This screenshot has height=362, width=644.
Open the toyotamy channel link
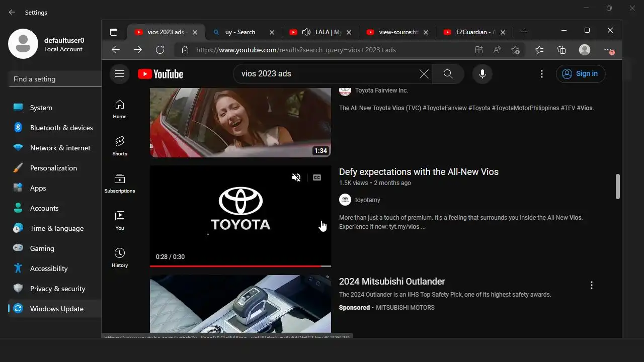pyautogui.click(x=367, y=200)
